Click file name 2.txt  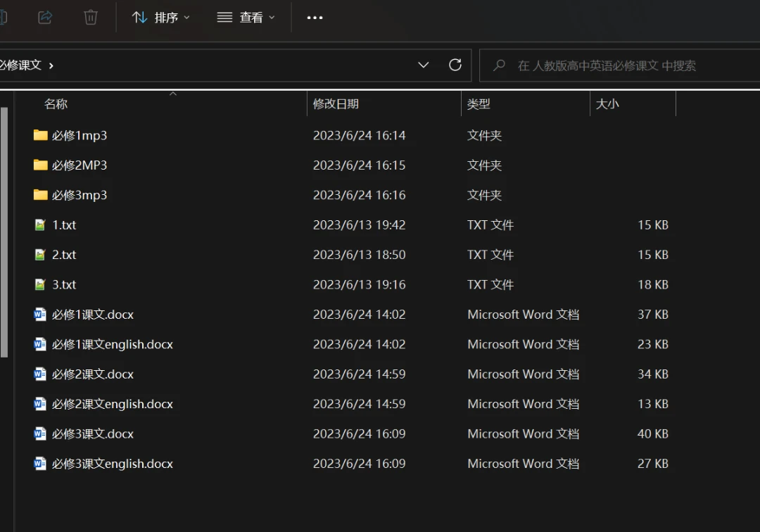pyautogui.click(x=64, y=255)
